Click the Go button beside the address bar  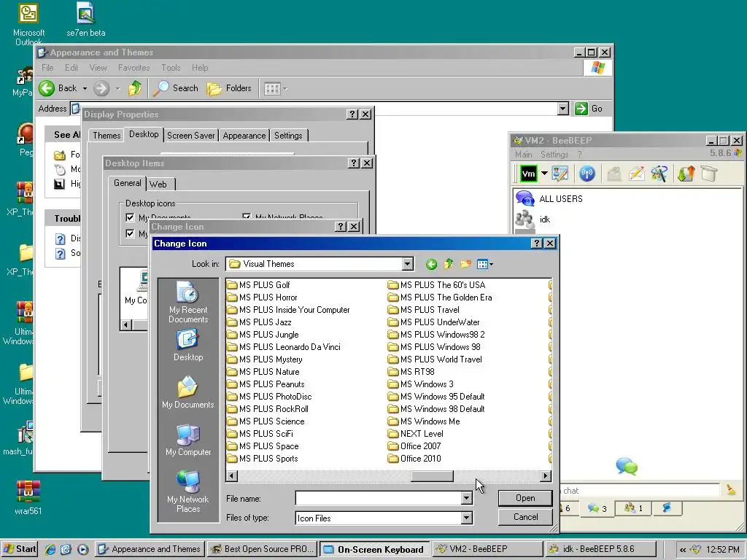click(589, 109)
